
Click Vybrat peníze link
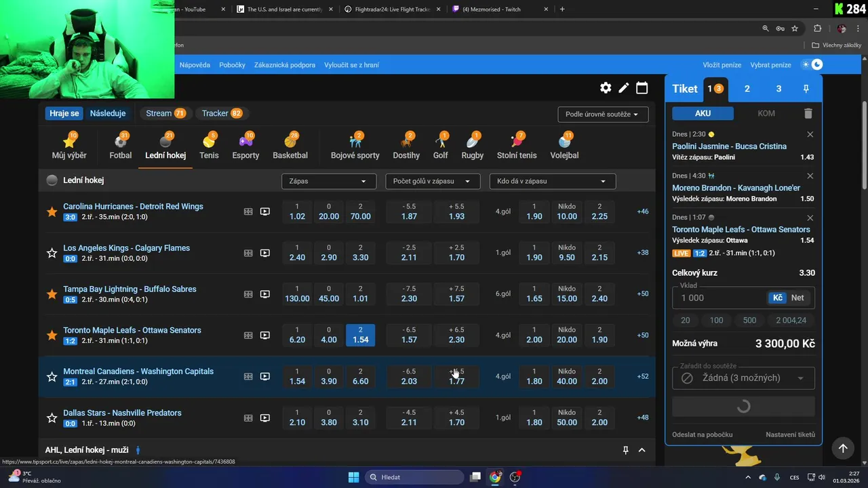[770, 65]
